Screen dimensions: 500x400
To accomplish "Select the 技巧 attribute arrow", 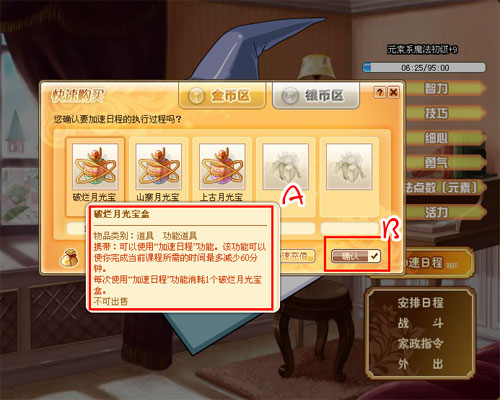I will [x=445, y=113].
